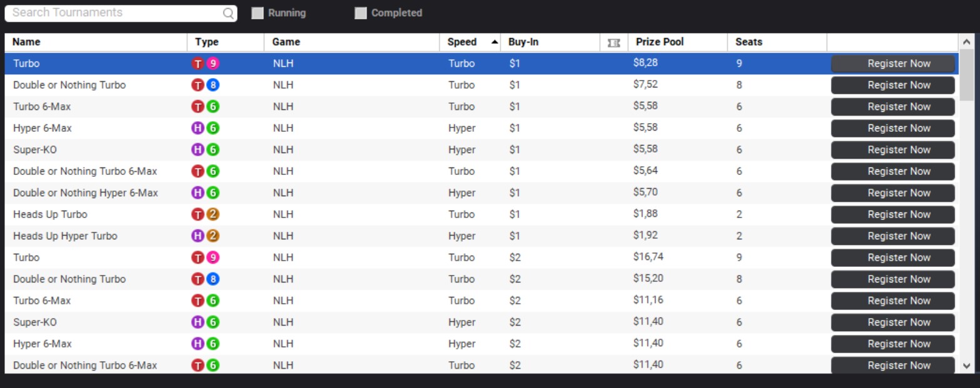The height and width of the screenshot is (388, 980).
Task: Sort tournaments by Buy-In header
Action: click(x=523, y=42)
